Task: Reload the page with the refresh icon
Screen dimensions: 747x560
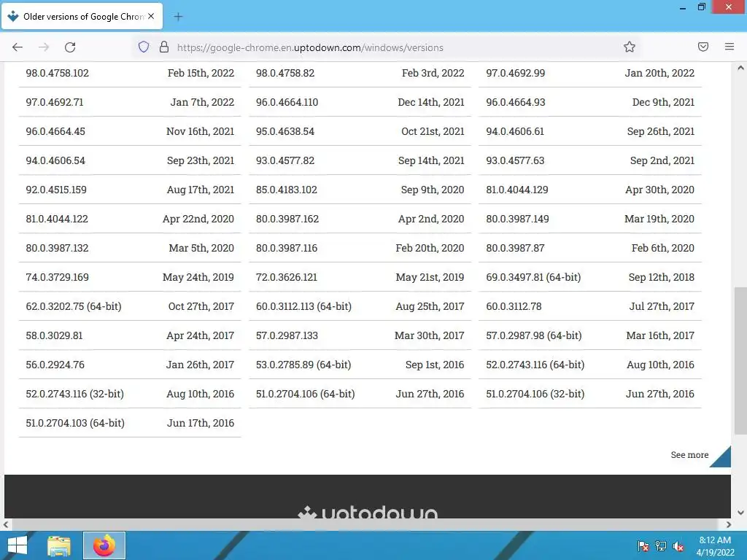Action: point(70,47)
